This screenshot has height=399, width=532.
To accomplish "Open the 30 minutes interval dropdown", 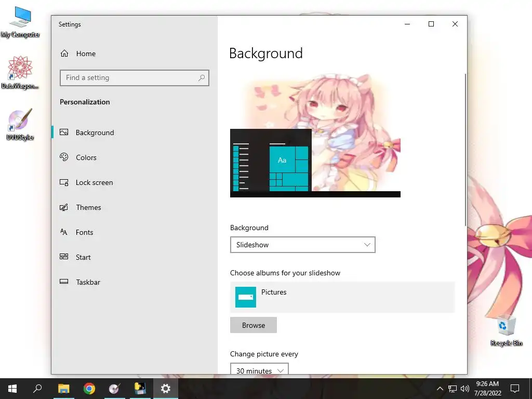I will tap(259, 370).
